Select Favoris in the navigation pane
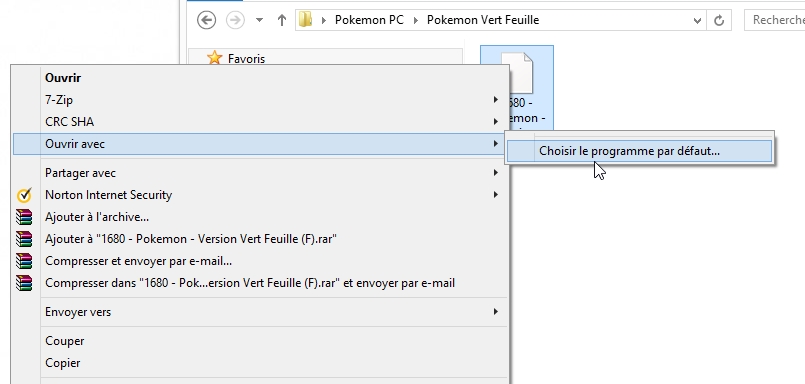Screen dimensions: 805x384 tap(246, 59)
